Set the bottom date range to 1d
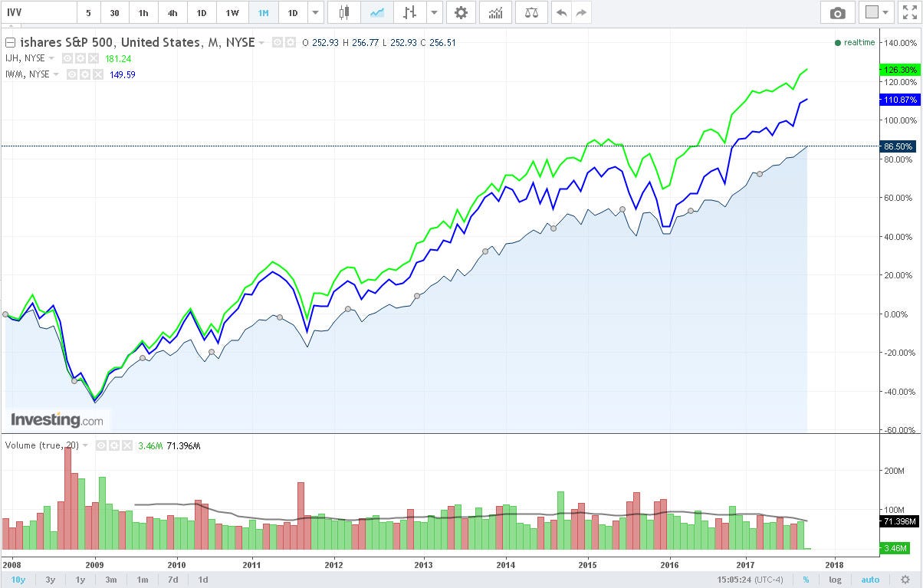Viewport: 923px width, 588px height. pos(203,580)
